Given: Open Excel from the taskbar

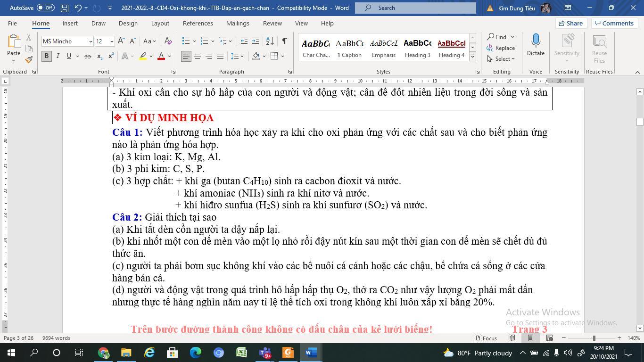Looking at the screenshot, I should coord(241,353).
